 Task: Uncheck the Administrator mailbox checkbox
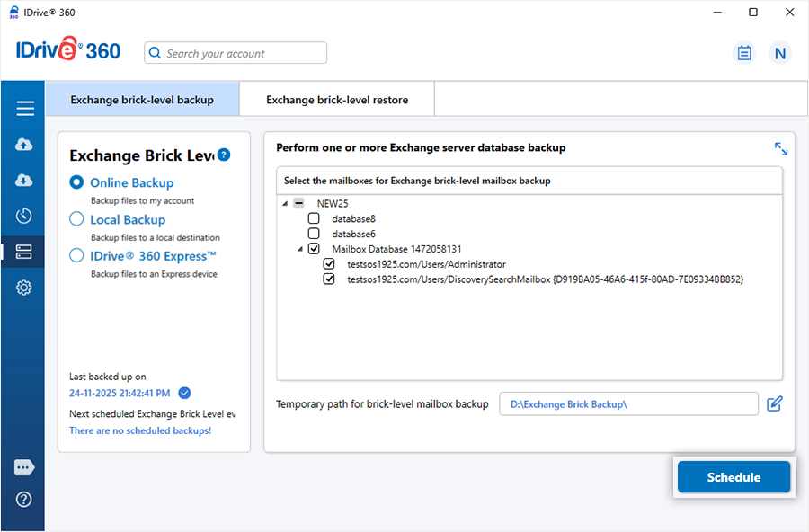pyautogui.click(x=329, y=264)
